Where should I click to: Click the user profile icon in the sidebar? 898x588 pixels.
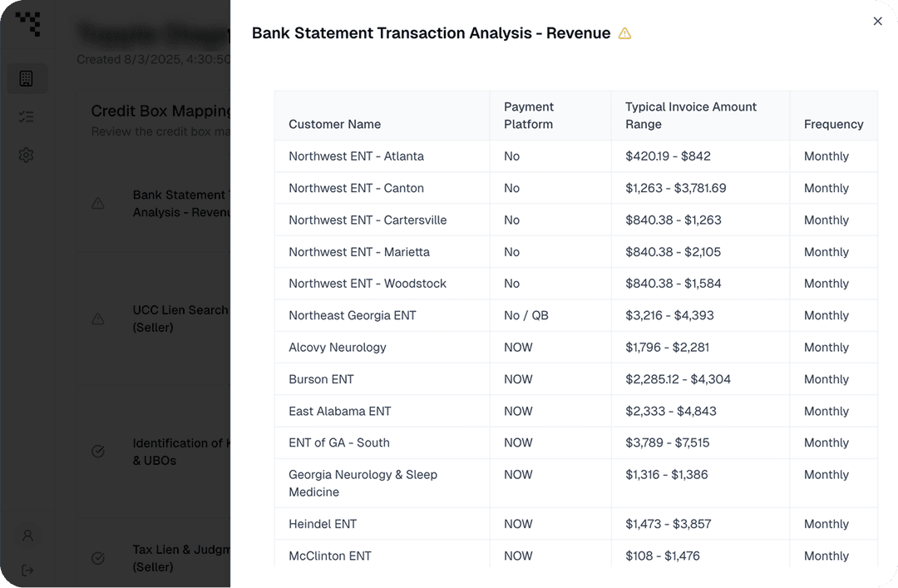[27, 536]
